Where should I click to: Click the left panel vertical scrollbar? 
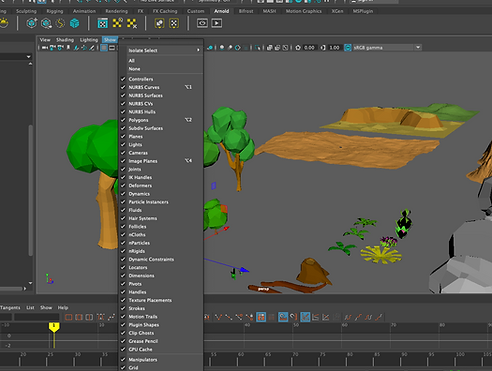[x=31, y=190]
